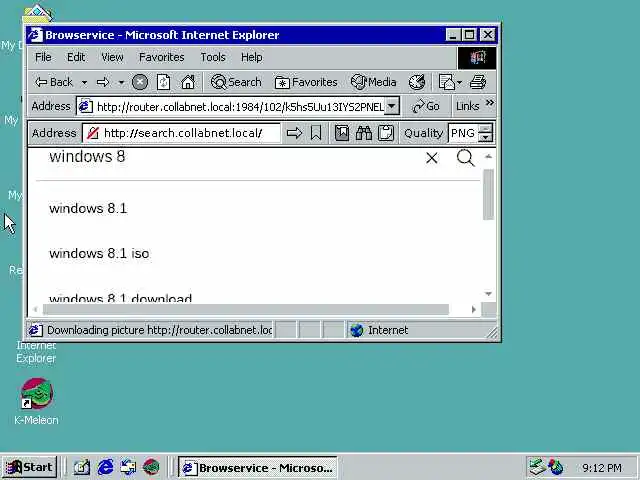The image size is (640, 480).
Task: Open the Edit menu
Action: tap(76, 57)
